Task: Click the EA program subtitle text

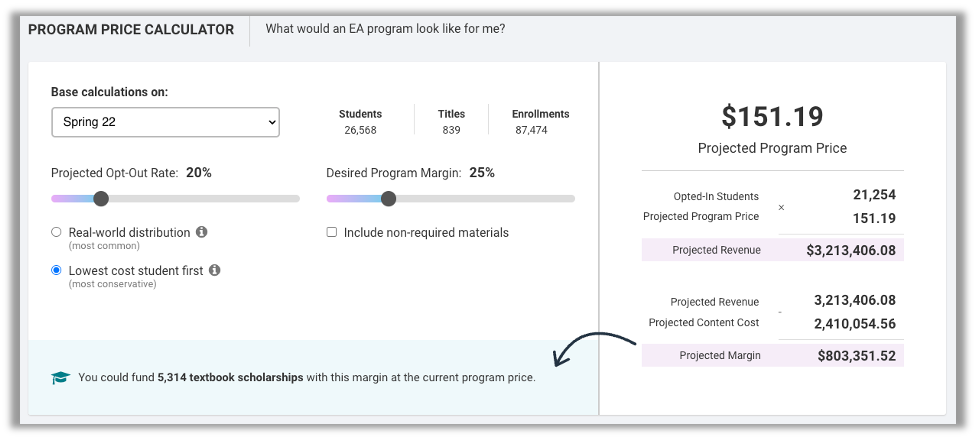Action: point(385,29)
